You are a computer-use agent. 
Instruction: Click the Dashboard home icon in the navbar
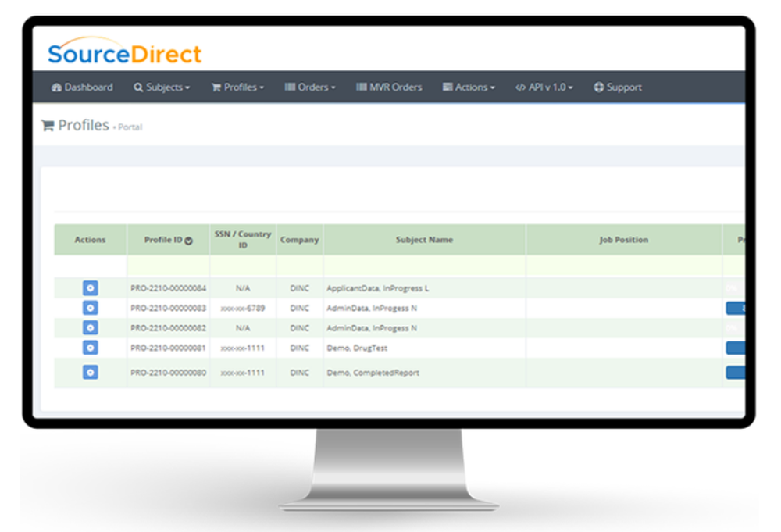tap(58, 87)
